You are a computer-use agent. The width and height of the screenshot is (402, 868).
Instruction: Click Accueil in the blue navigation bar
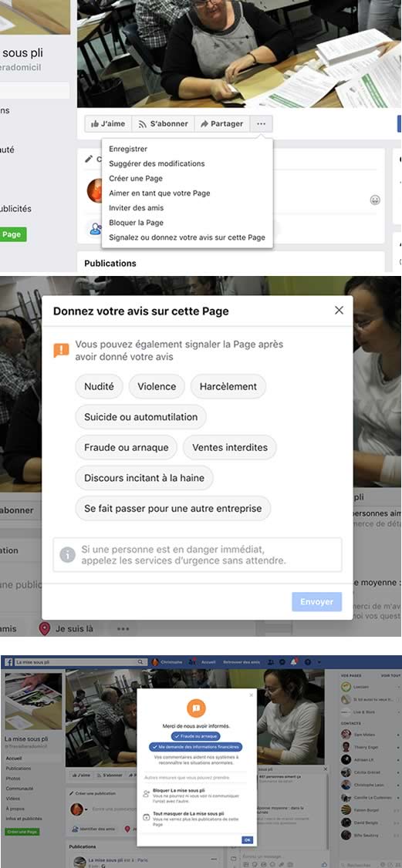(x=208, y=661)
